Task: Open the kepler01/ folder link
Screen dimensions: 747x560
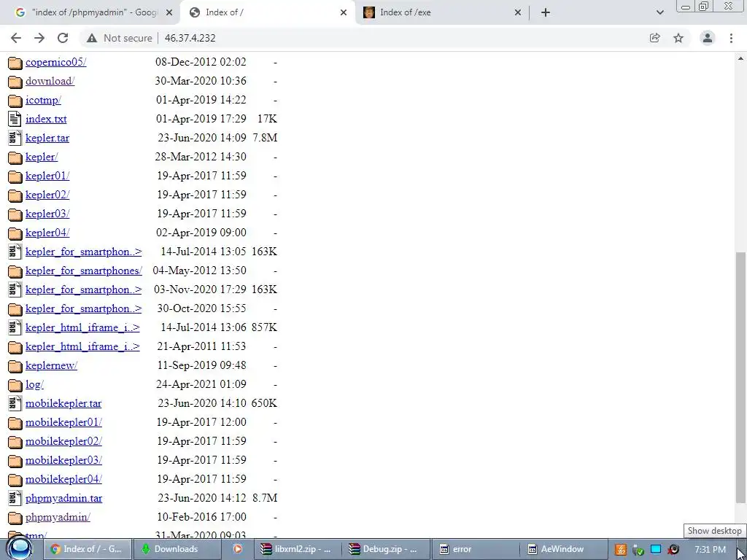Action: coord(47,176)
